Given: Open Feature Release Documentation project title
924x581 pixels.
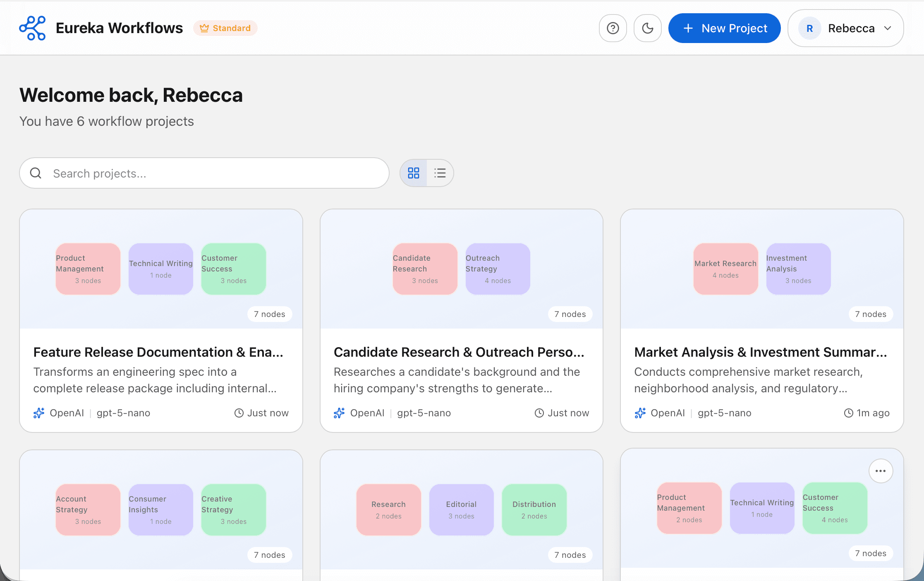Looking at the screenshot, I should (158, 352).
